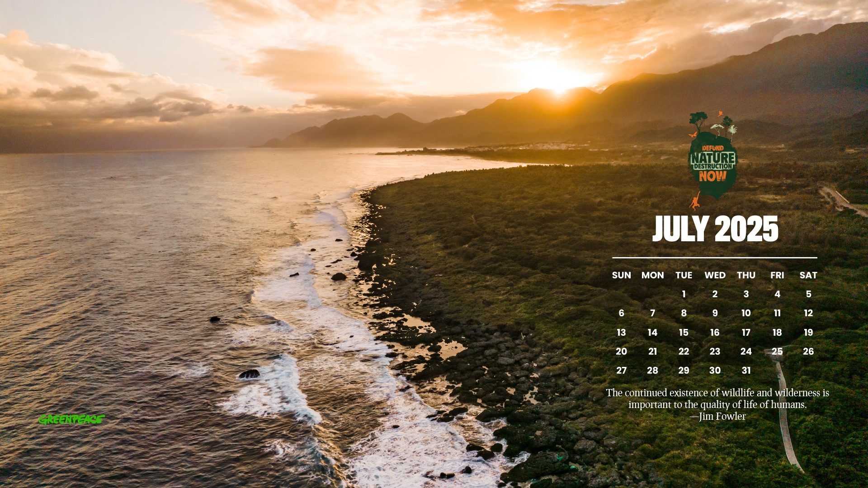This screenshot has width=868, height=488.
Task: Select date 19 in the calendar
Action: tap(808, 333)
